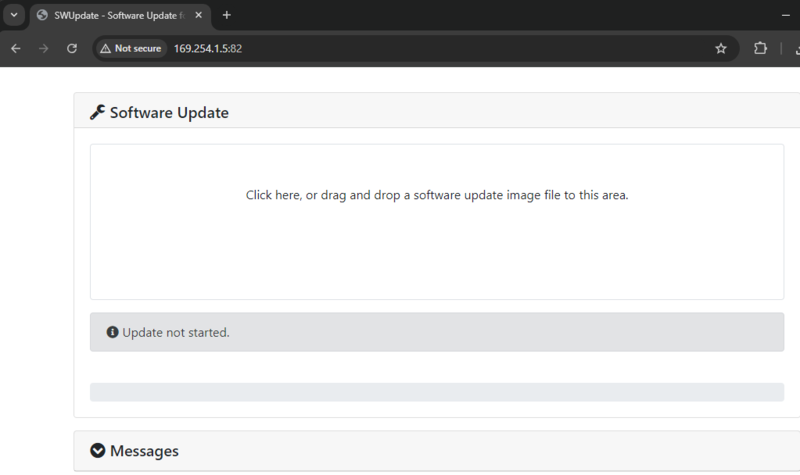Click the empty update progress bar
800x475 pixels.
click(x=437, y=392)
